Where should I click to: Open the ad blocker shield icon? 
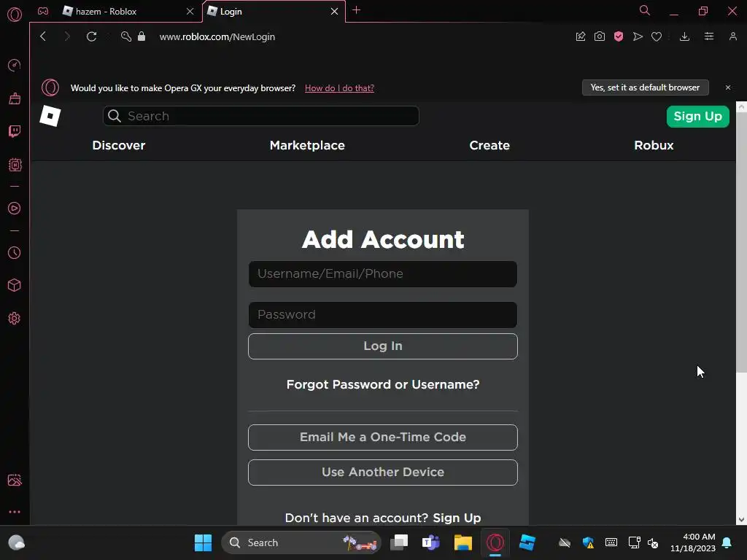(x=619, y=36)
